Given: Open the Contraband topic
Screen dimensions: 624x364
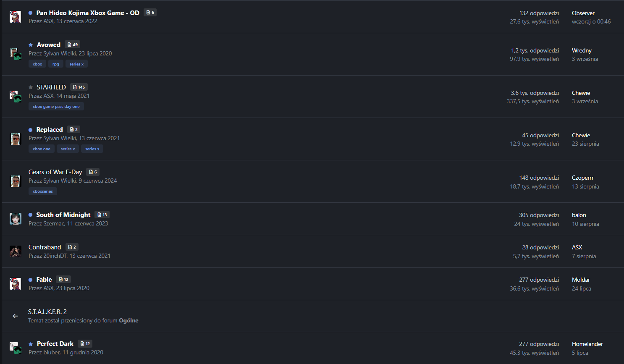Looking at the screenshot, I should (45, 247).
